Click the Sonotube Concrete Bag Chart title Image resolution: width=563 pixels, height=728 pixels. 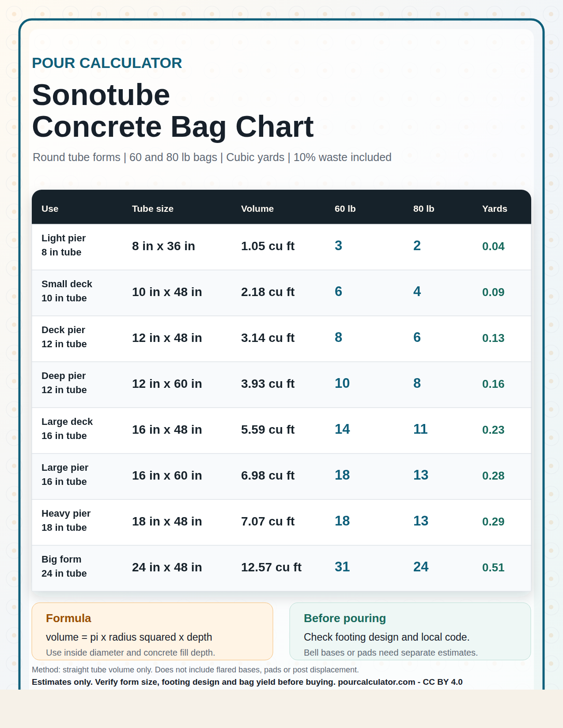[173, 111]
